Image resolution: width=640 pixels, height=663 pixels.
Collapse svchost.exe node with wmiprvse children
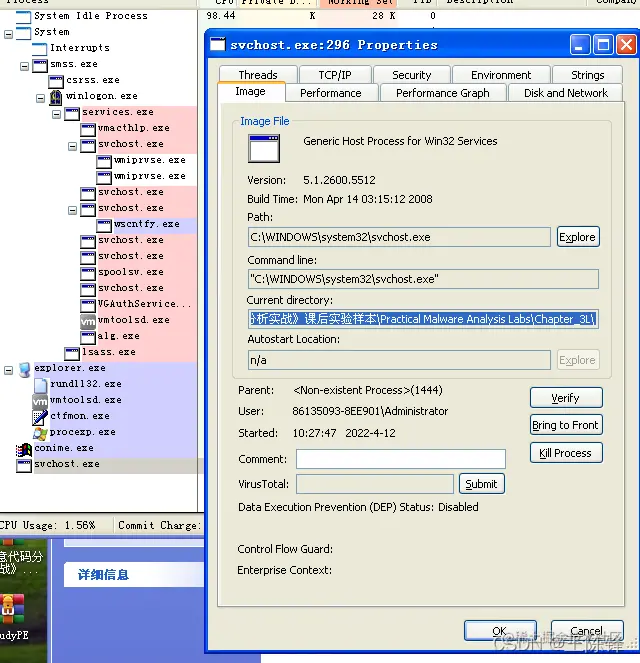coord(73,146)
